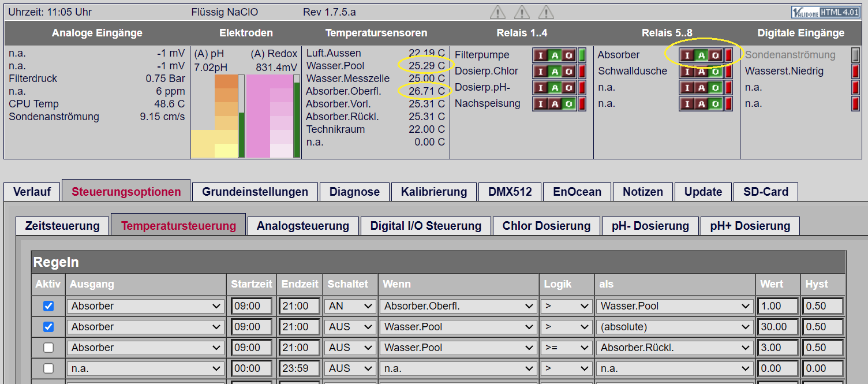Click the Rev 1.7.5.a version text

pyautogui.click(x=330, y=12)
